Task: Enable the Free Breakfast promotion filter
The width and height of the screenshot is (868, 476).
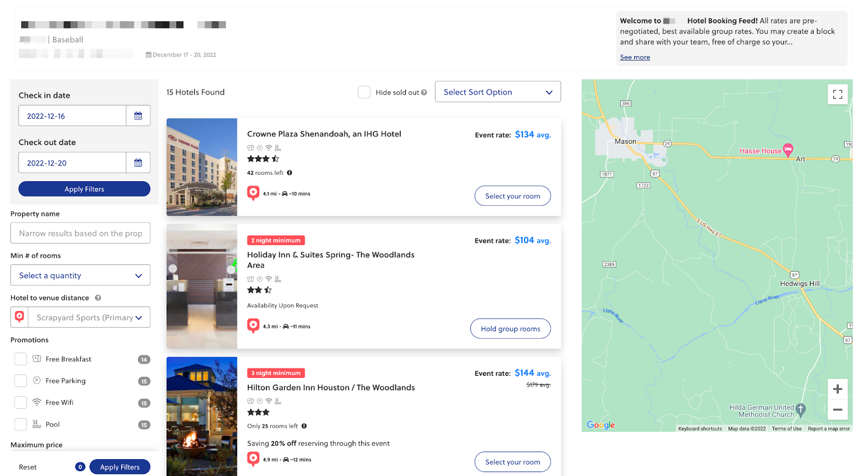Action: [21, 359]
